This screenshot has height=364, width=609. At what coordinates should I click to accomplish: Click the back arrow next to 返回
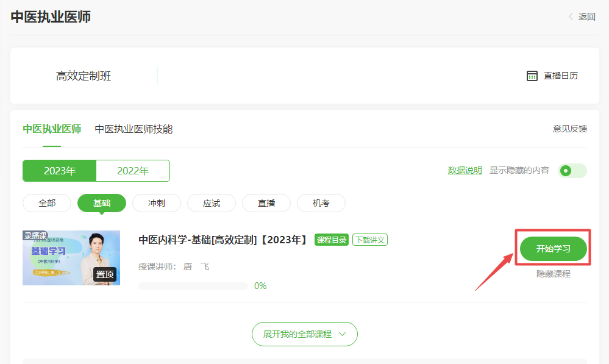571,17
